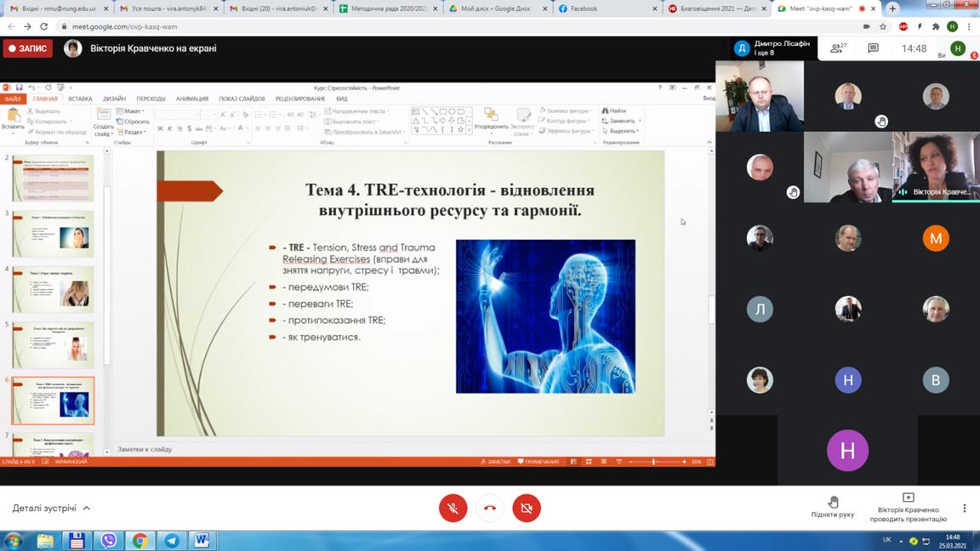Image resolution: width=980 pixels, height=551 pixels.
Task: Turn on the camera in Meet
Action: click(527, 508)
